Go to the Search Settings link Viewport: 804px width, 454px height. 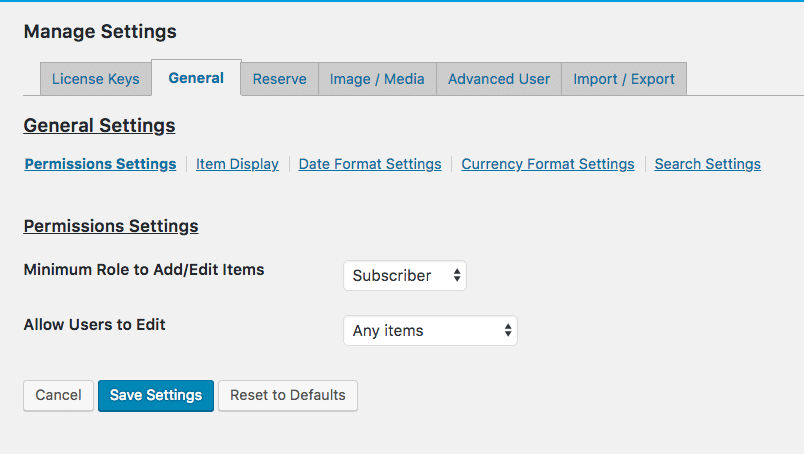707,164
